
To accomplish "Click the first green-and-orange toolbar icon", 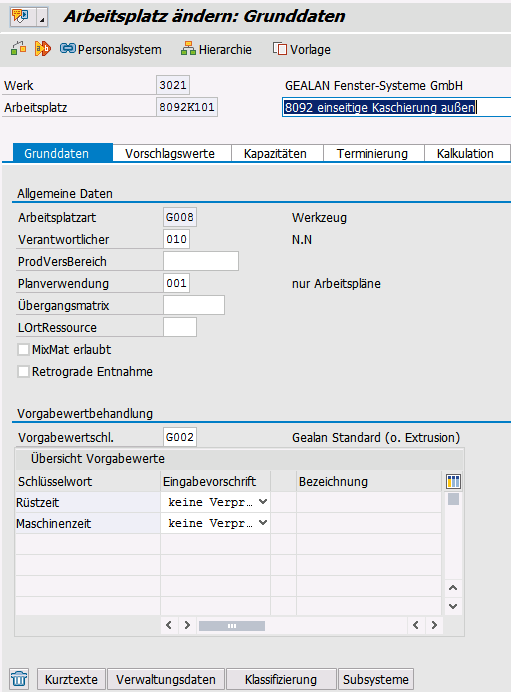I will [x=18, y=49].
